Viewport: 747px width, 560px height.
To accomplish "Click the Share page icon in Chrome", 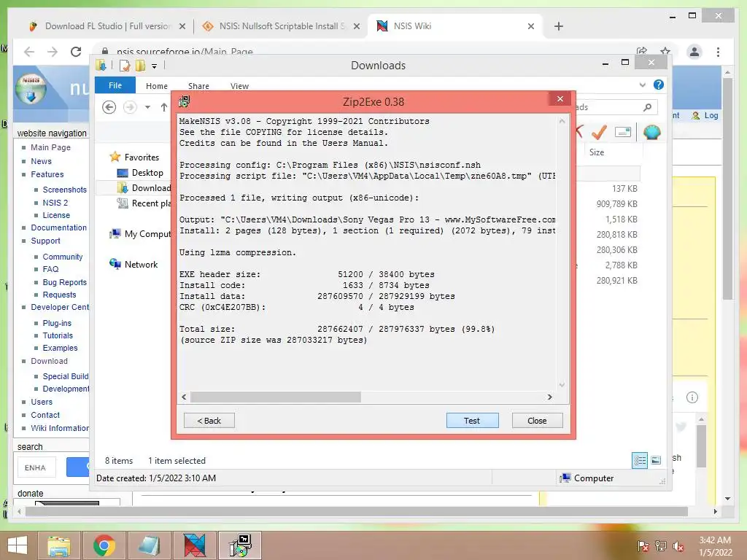I will tap(642, 52).
